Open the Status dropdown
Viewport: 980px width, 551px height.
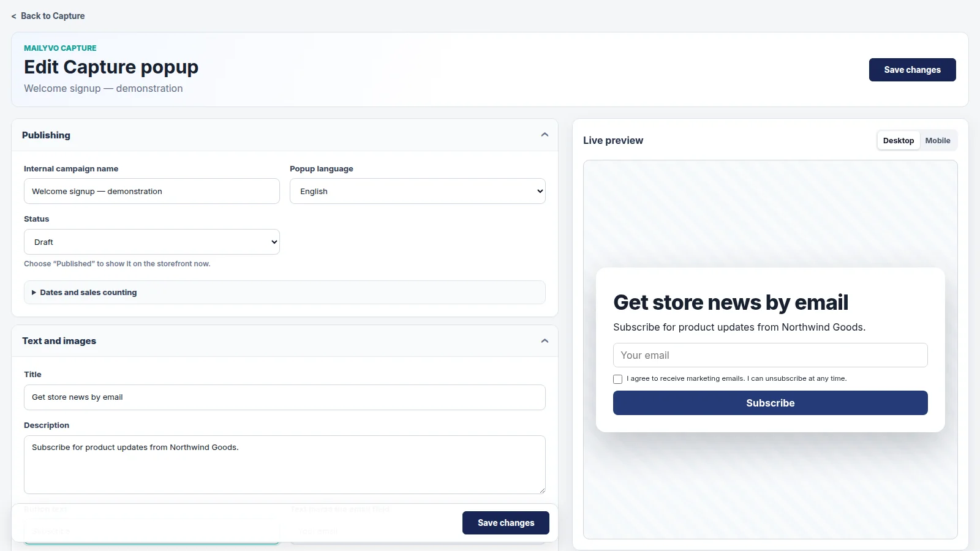point(152,242)
